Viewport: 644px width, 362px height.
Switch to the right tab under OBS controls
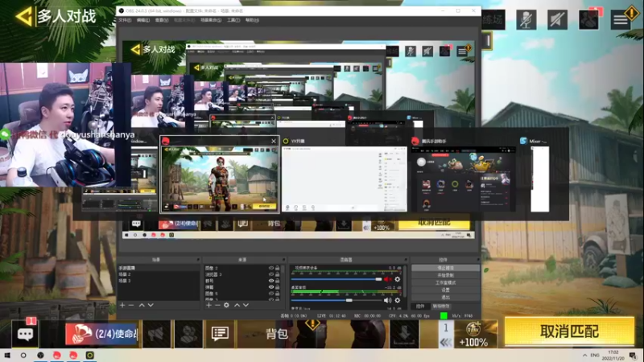coord(440,306)
